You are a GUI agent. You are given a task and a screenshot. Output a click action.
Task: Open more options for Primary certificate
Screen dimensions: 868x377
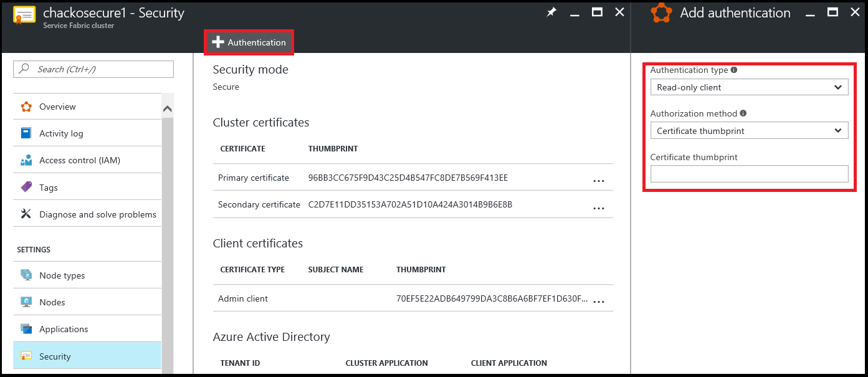(x=599, y=181)
